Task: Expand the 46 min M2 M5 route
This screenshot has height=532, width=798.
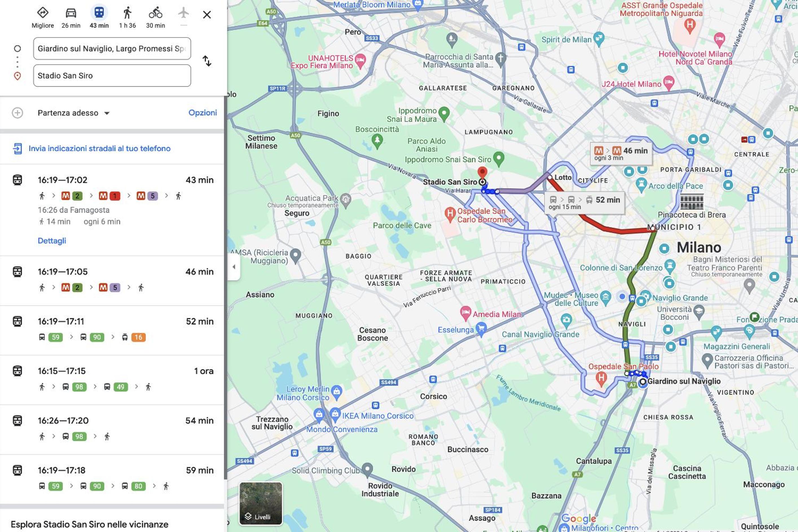Action: tap(112, 280)
